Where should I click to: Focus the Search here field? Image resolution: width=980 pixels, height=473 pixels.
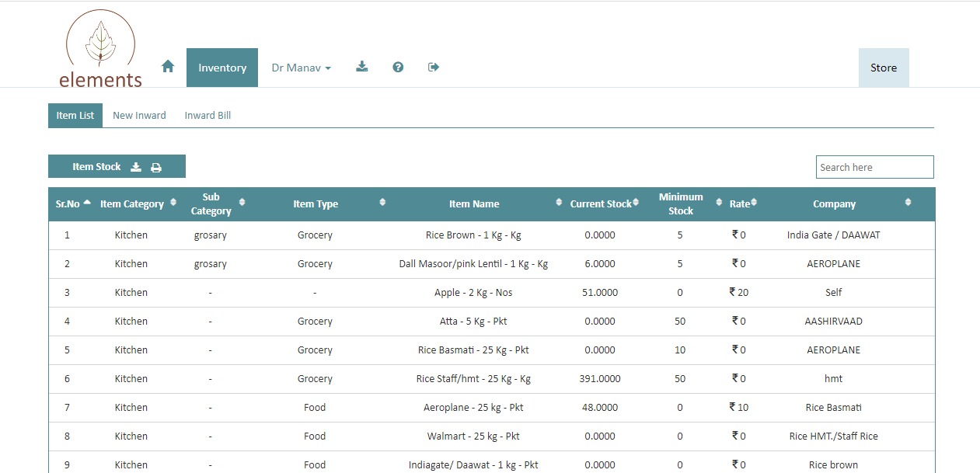874,167
